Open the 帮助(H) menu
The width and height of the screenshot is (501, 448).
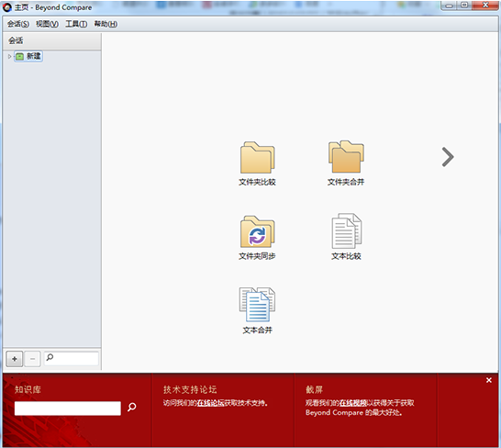click(106, 24)
